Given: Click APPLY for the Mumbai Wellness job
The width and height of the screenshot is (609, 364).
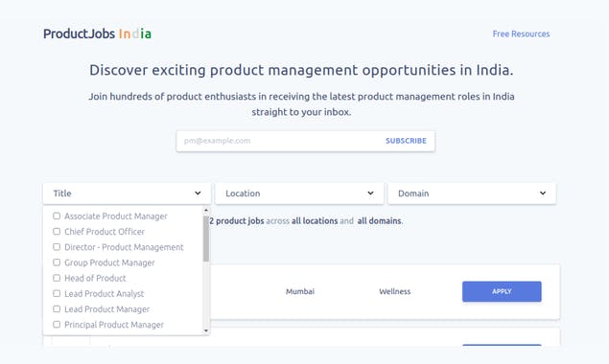Looking at the screenshot, I should (502, 291).
